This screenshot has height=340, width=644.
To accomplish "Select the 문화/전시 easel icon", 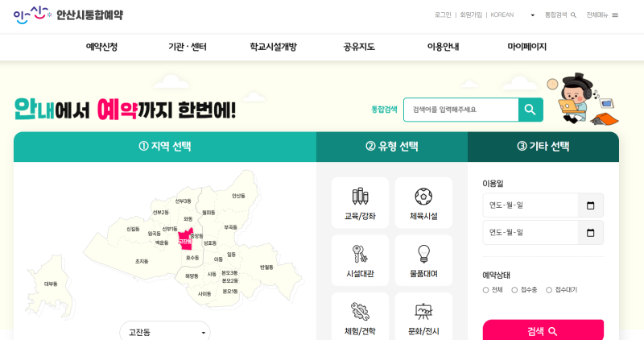I will [423, 311].
